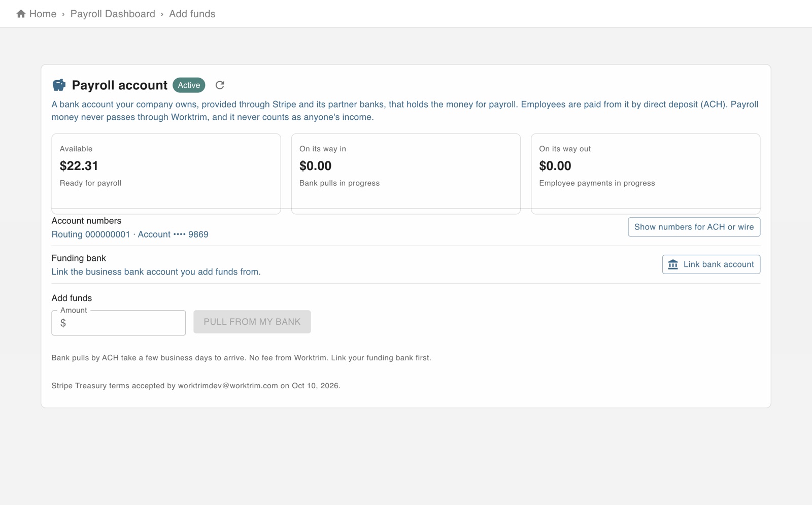Select the On its way out card amount
Image resolution: width=812 pixels, height=505 pixels.
(555, 166)
